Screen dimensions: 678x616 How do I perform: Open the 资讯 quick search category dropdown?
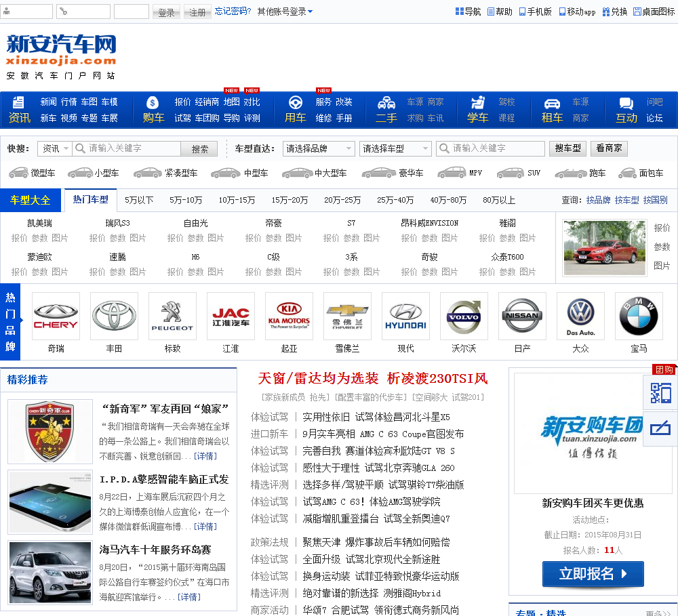[54, 148]
